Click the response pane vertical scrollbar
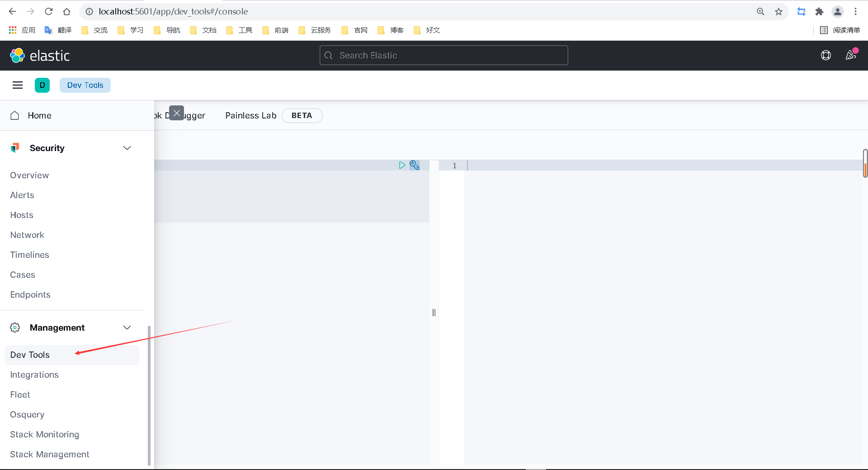868x470 pixels. tap(865, 163)
